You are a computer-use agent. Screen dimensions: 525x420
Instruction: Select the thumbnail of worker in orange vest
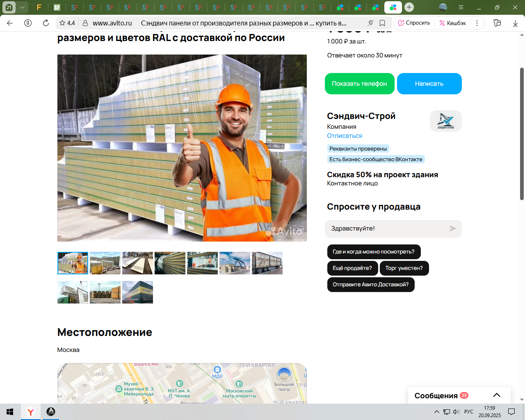(x=73, y=263)
